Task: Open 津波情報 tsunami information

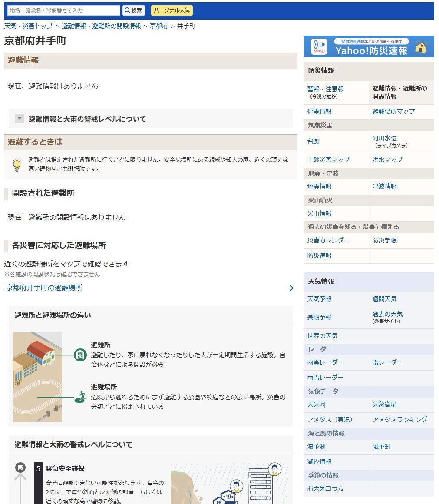Action: tap(384, 186)
